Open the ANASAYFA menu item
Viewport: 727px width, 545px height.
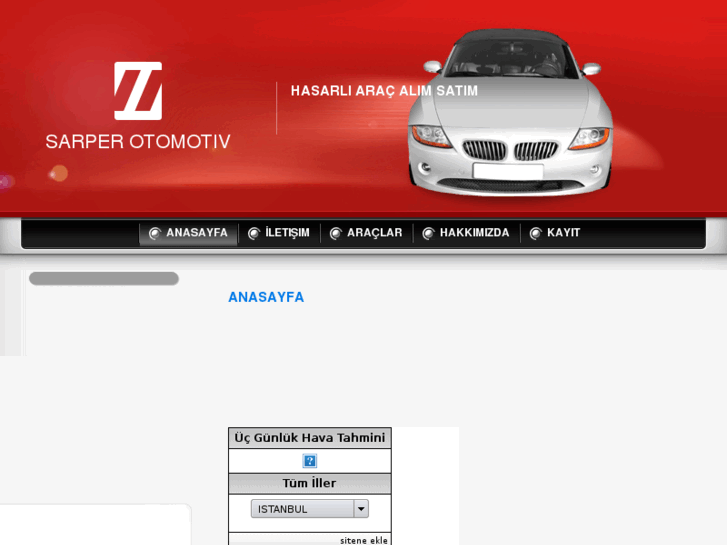tap(188, 233)
